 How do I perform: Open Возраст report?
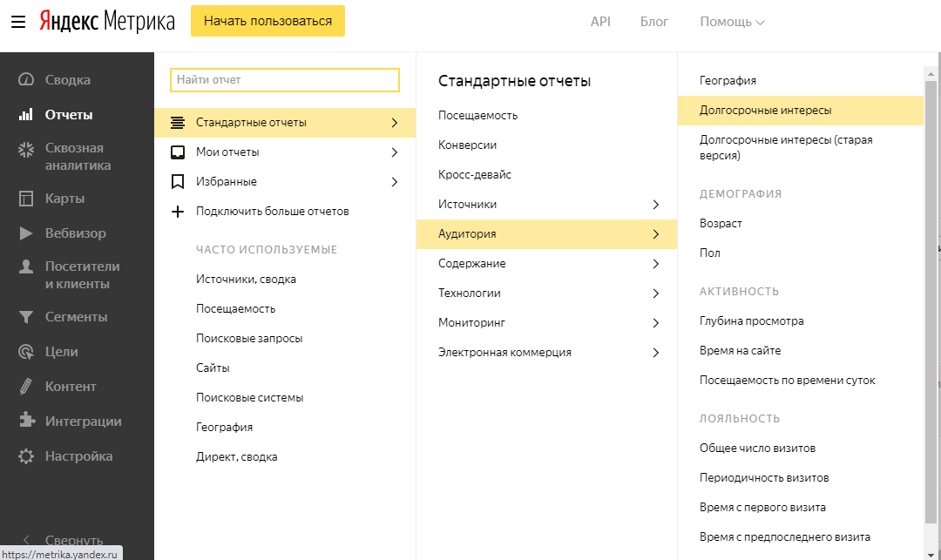721,223
